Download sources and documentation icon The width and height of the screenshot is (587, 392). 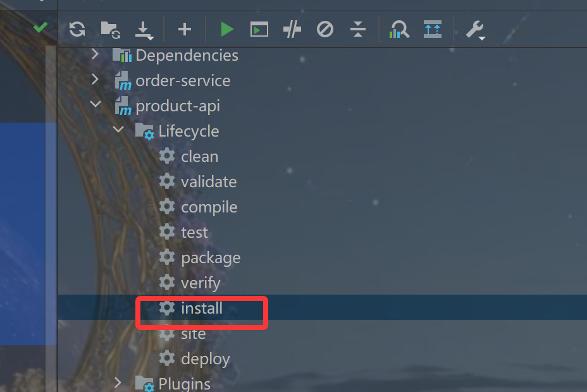(x=144, y=30)
